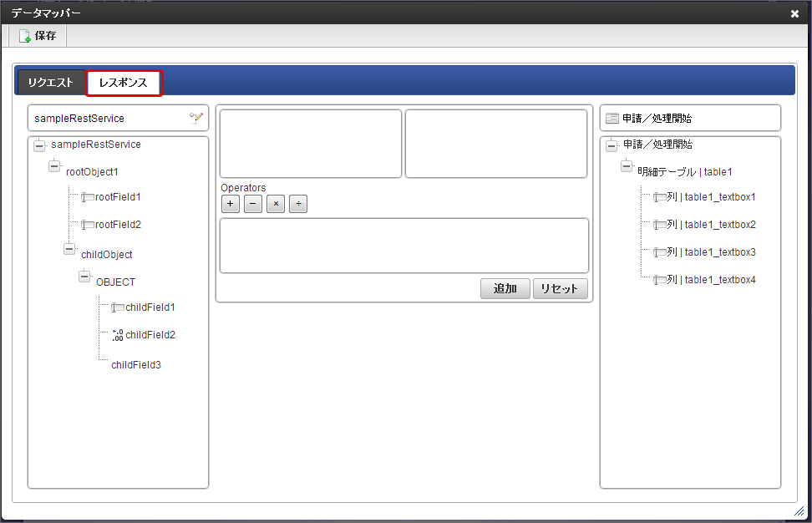Collapse the childObject node
The image size is (812, 523).
click(x=69, y=249)
